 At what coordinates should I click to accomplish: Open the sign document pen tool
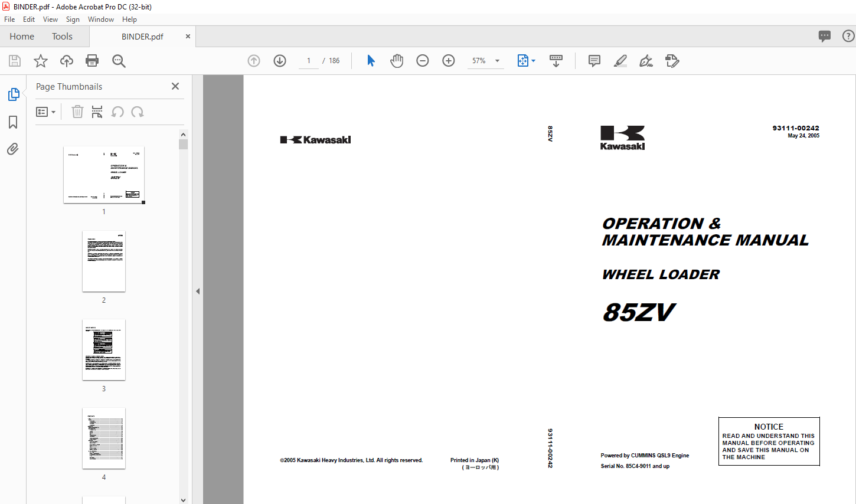[646, 61]
